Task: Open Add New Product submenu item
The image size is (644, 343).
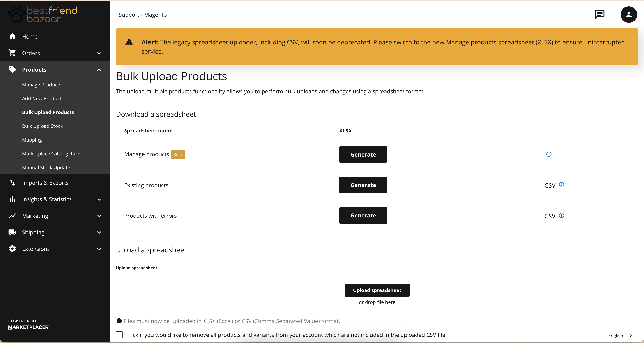Action: pos(42,98)
